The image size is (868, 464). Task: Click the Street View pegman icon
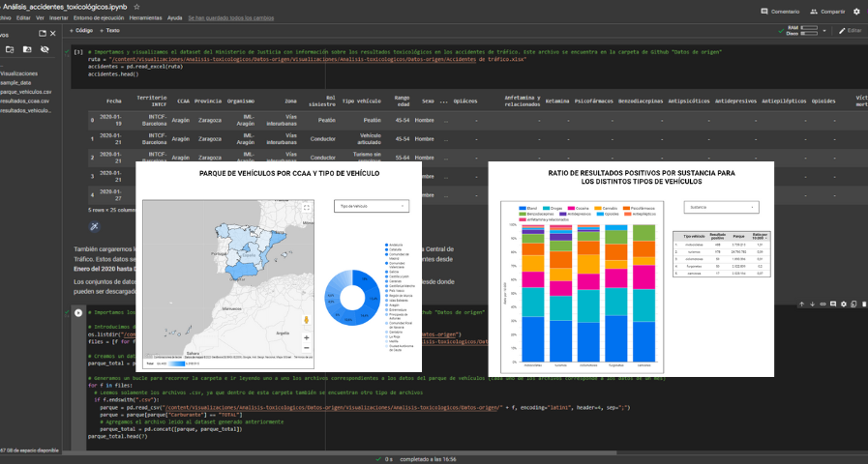coord(306,320)
